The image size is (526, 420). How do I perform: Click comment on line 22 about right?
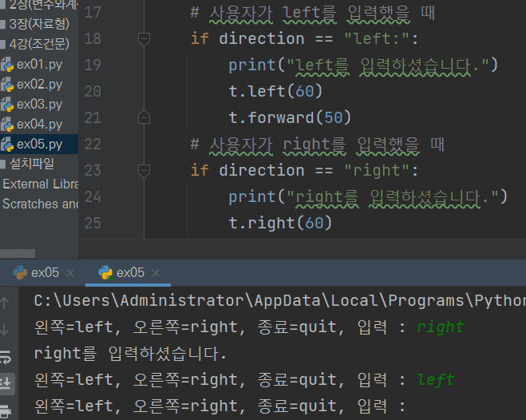pyautogui.click(x=318, y=145)
